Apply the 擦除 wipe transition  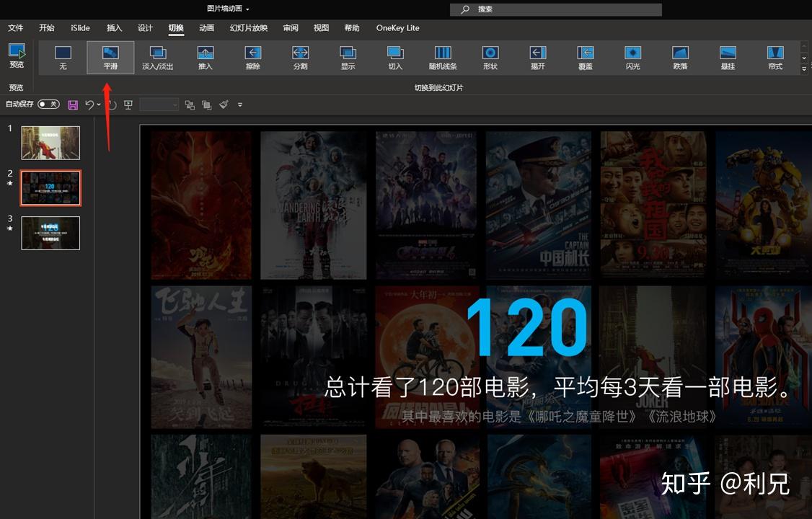point(252,58)
